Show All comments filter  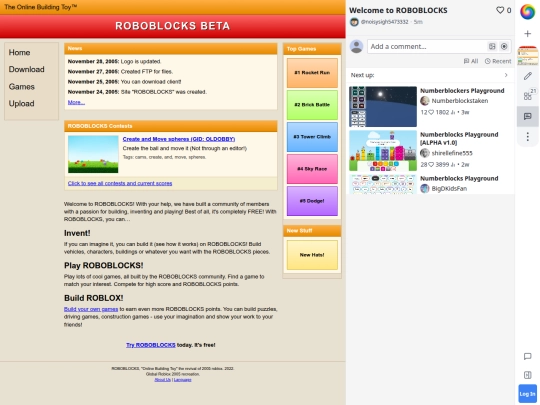click(471, 61)
